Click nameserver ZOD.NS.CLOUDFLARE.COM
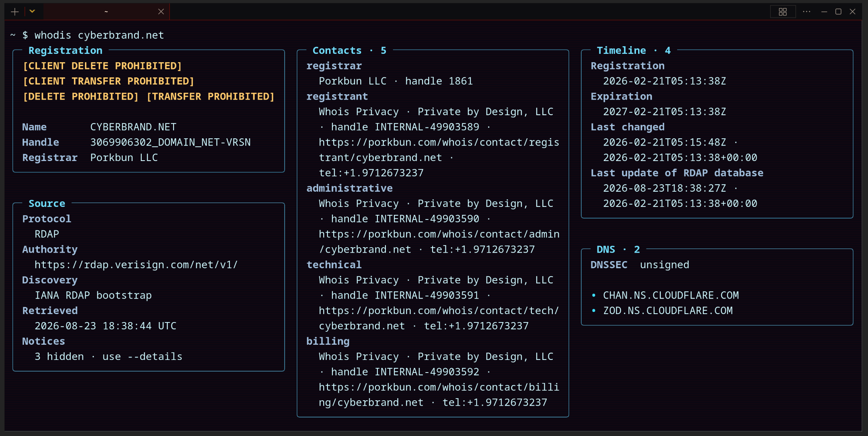This screenshot has height=436, width=868. 667,311
